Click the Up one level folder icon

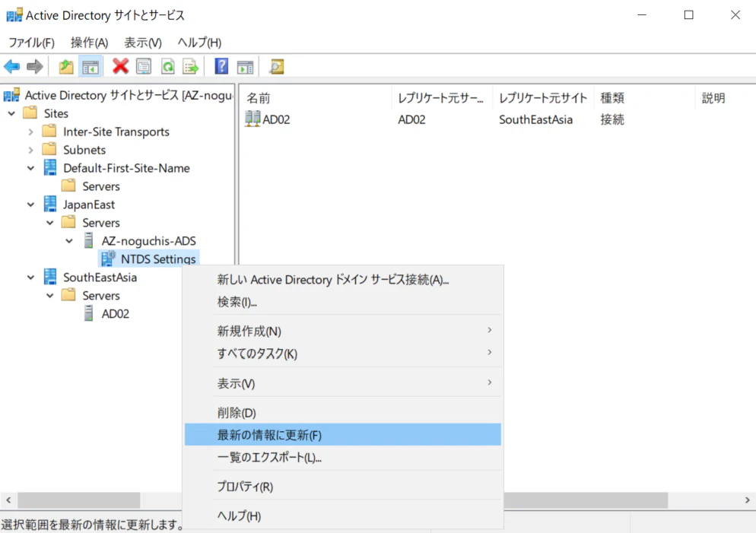[66, 66]
